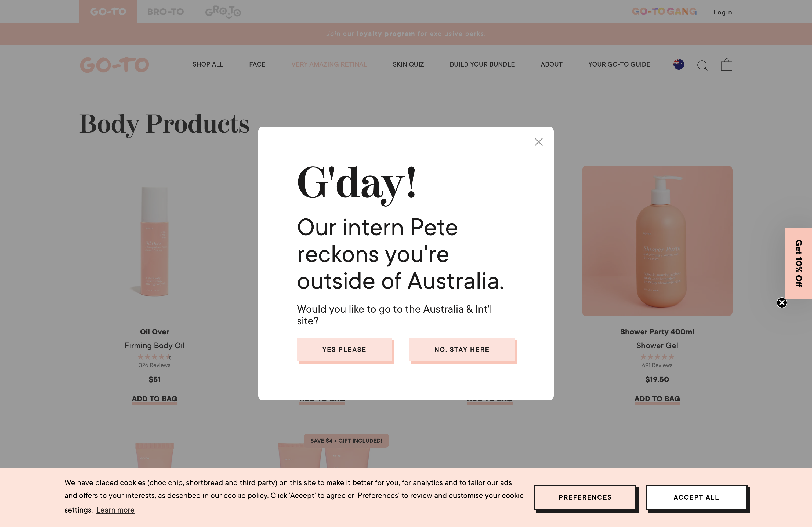Open cookie Preferences
Image resolution: width=812 pixels, height=527 pixels.
[585, 497]
